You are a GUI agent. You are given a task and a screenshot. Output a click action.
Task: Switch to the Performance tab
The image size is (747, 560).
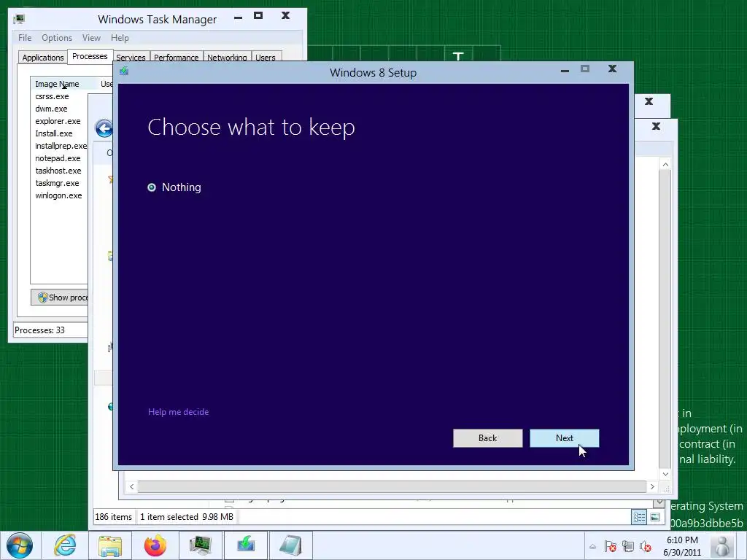177,57
